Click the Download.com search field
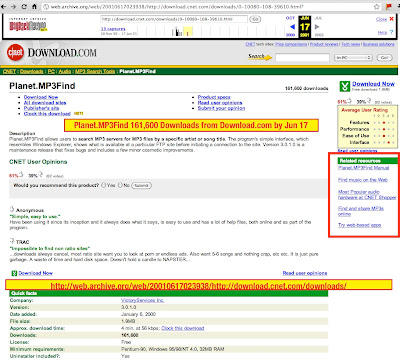The height and width of the screenshot is (360, 400). [302, 58]
